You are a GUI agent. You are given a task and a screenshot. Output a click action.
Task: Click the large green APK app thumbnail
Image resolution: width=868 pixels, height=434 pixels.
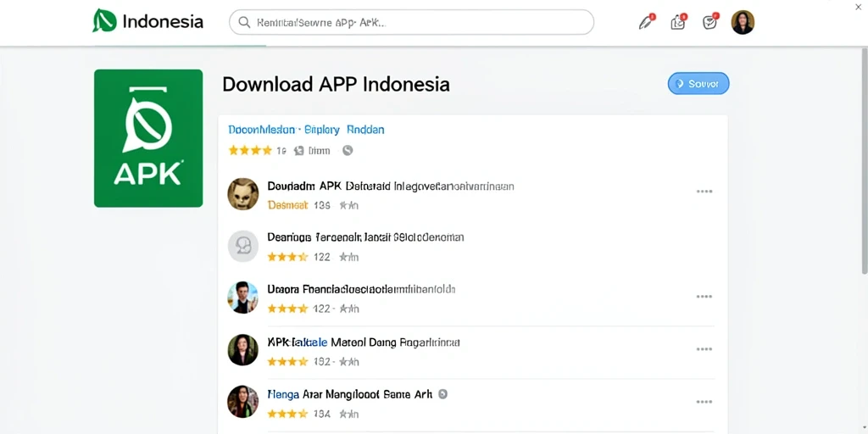pos(148,138)
